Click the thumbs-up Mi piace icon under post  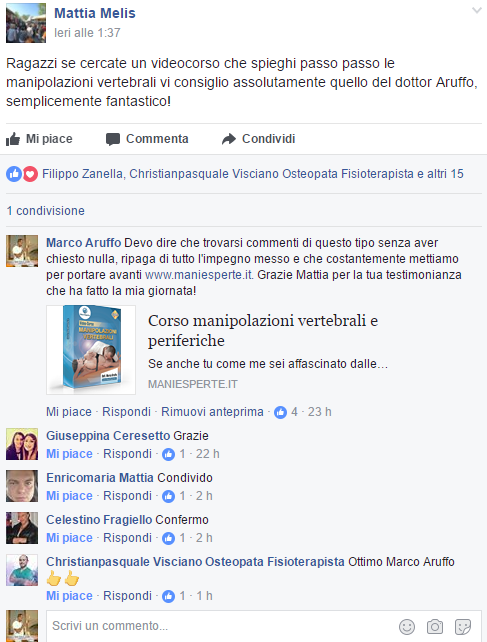pyautogui.click(x=13, y=139)
